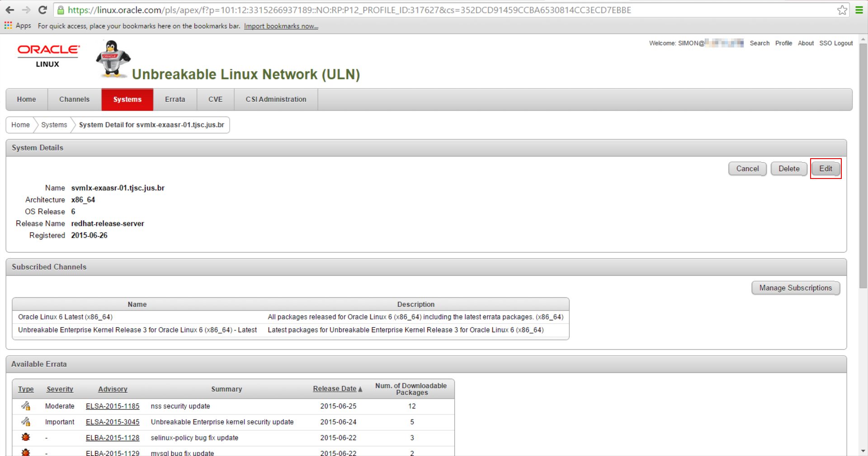Click 'Unbreakable Enterprise kernel security update' summary

coord(222,422)
